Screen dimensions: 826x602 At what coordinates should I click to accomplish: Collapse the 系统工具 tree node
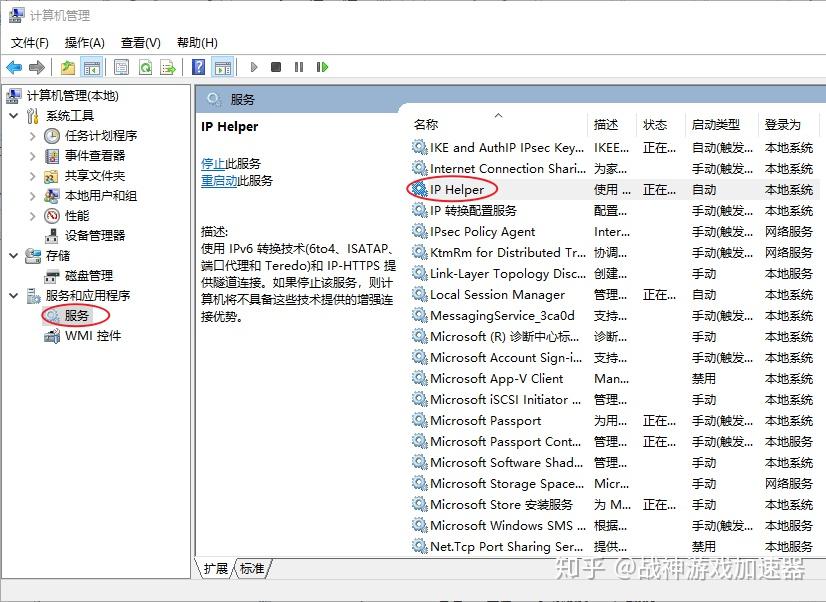tap(14, 116)
